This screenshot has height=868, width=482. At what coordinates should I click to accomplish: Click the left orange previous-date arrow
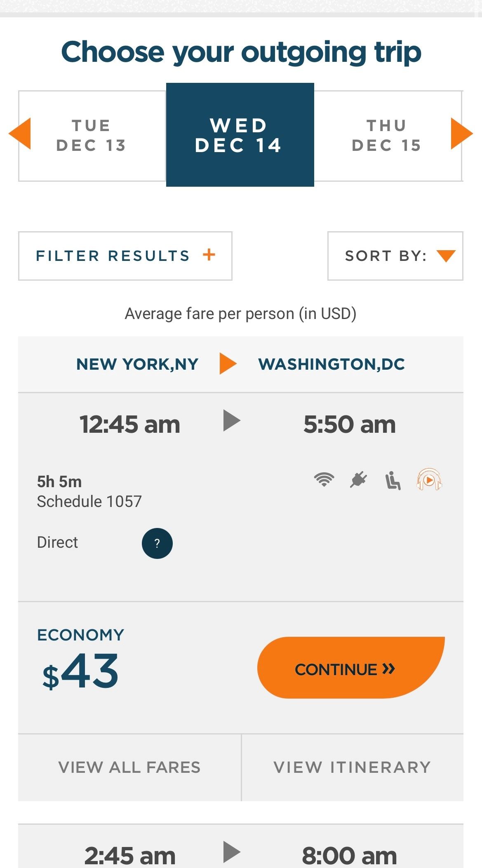[x=20, y=133]
